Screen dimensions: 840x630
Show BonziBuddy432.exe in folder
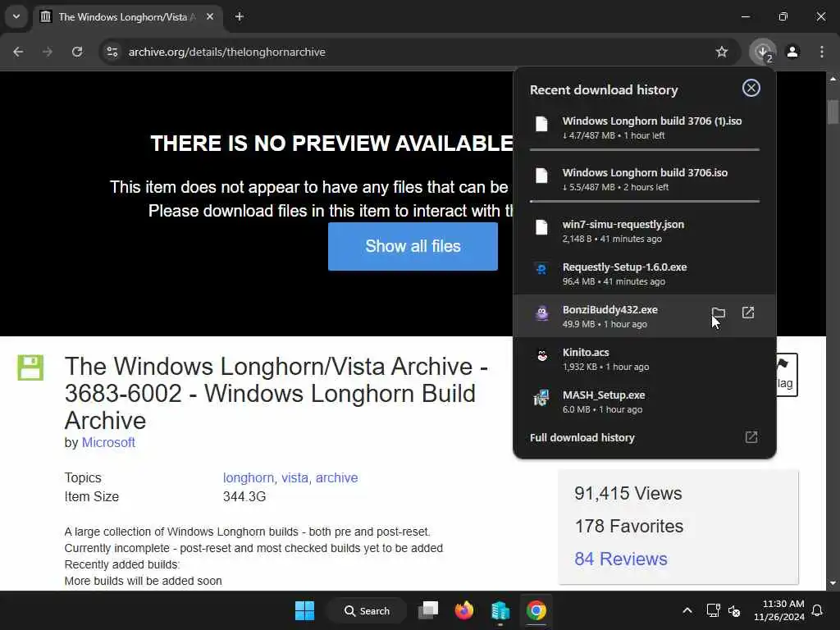click(x=719, y=313)
